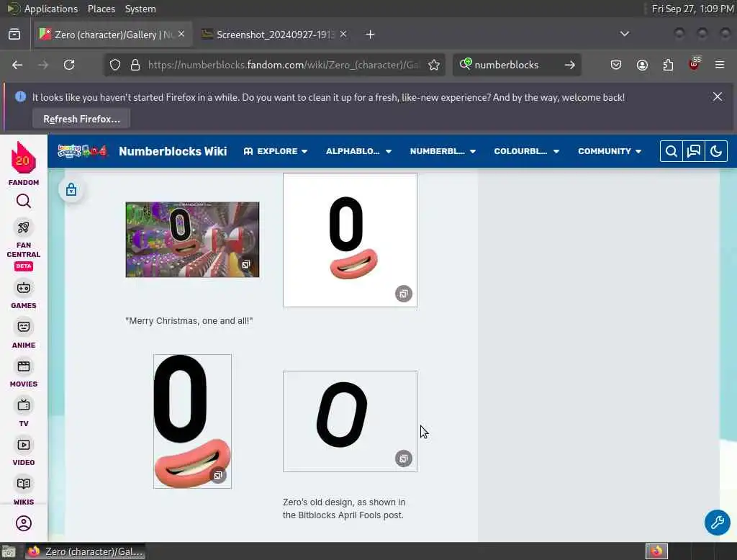The height and width of the screenshot is (560, 737).
Task: Open the Zero with mouth white thumbnail
Action: (351, 240)
